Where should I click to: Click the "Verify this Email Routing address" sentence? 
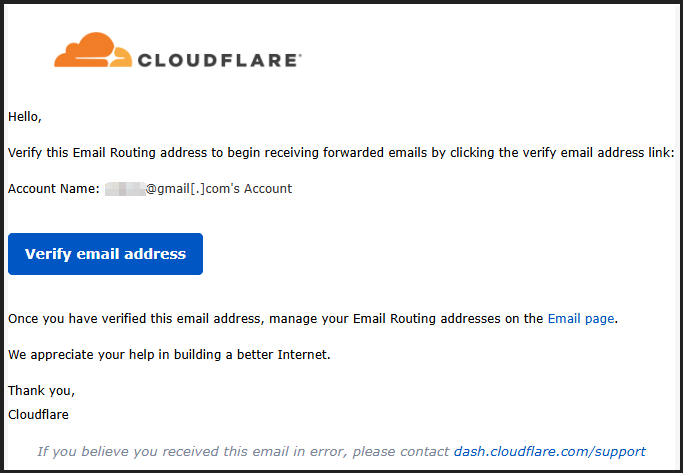(x=119, y=153)
